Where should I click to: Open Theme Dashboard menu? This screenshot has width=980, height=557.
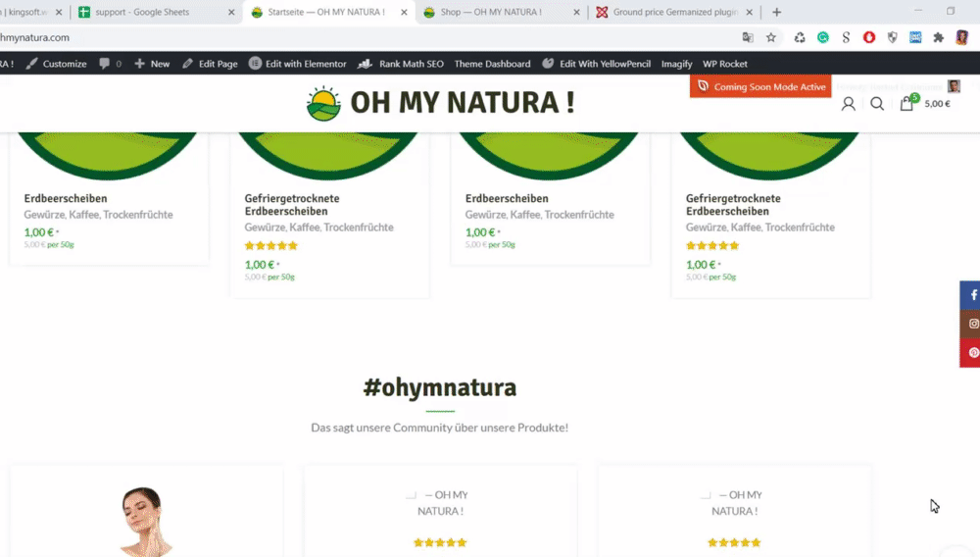click(493, 64)
